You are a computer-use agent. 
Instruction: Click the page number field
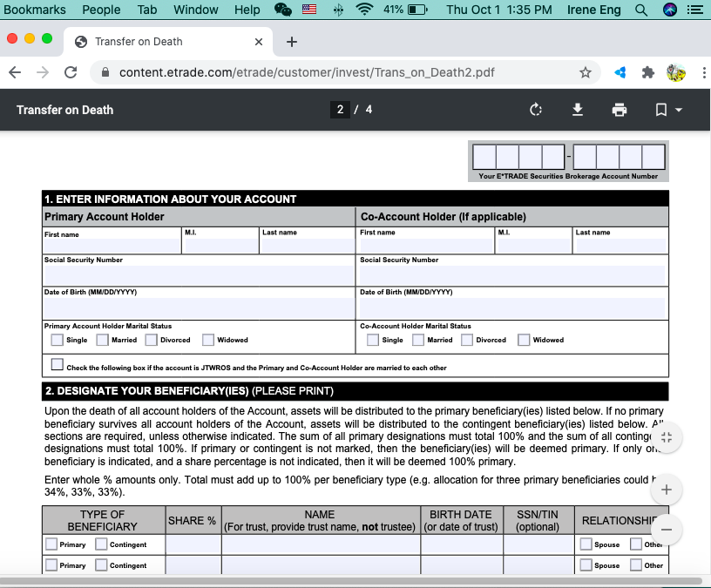(341, 110)
